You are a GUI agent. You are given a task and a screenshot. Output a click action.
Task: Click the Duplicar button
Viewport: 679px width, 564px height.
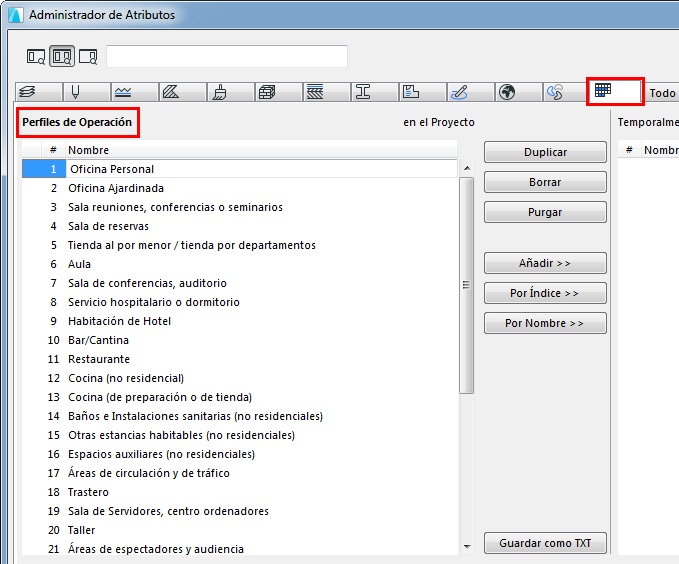545,152
